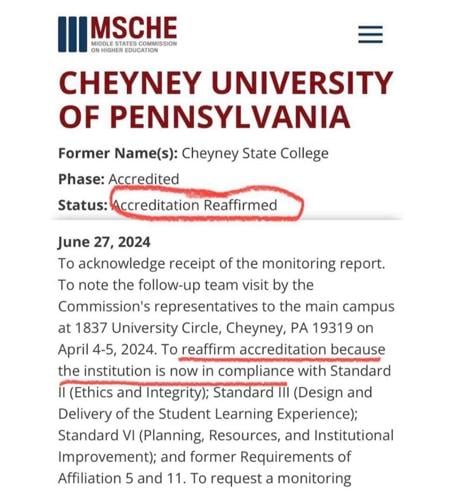Click the monitoring report acknowledgement sentence
This screenshot has height=500, width=454.
[222, 264]
